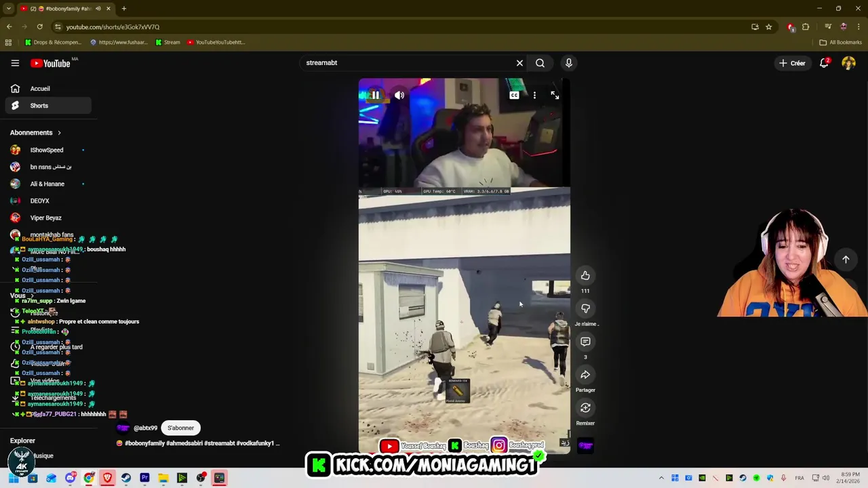Toggle closed captions on the Short
The width and height of the screenshot is (868, 488).
coord(514,96)
